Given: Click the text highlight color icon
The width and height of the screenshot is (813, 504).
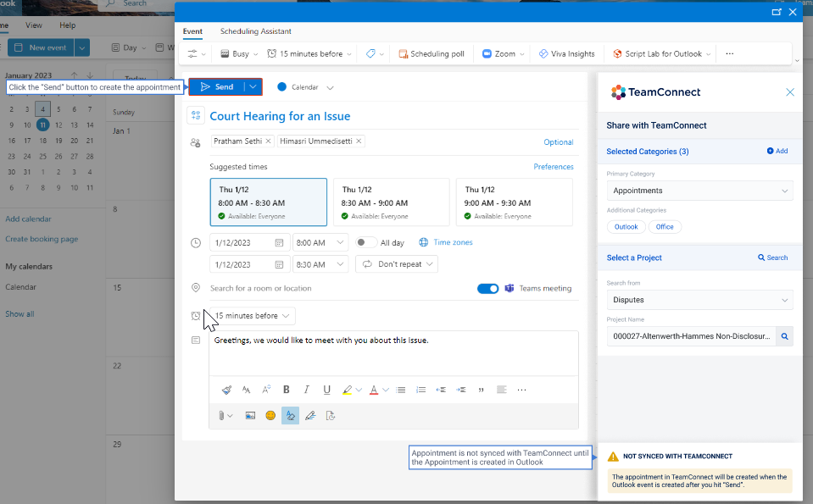Looking at the screenshot, I should tap(347, 390).
